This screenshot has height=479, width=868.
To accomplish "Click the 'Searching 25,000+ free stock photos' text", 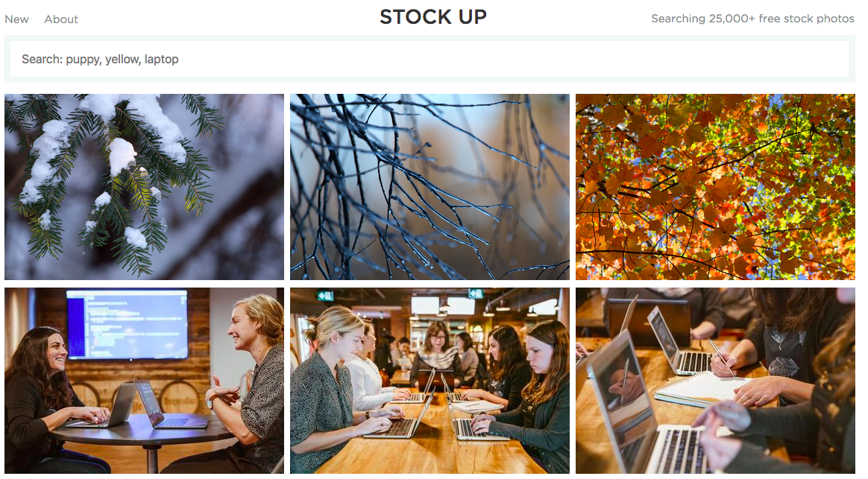I will point(752,19).
